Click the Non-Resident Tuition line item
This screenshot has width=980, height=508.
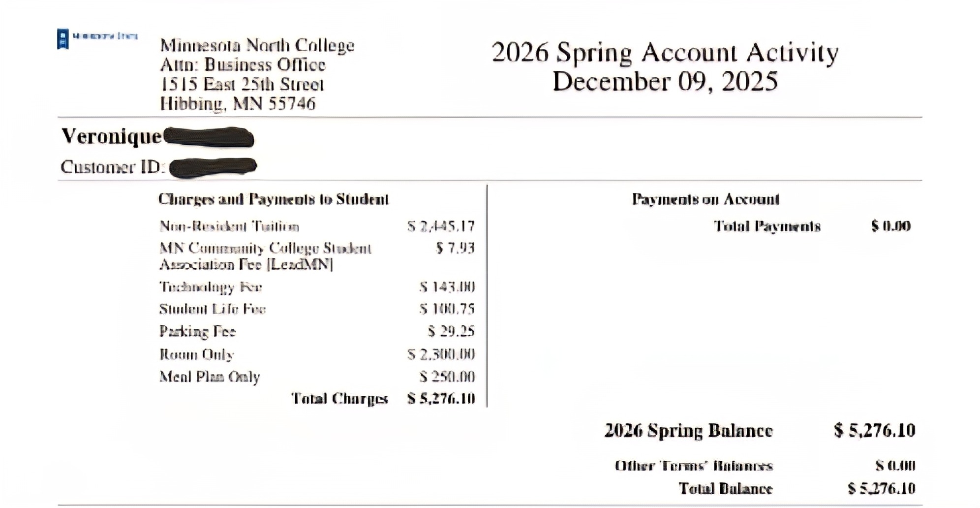pos(229,226)
